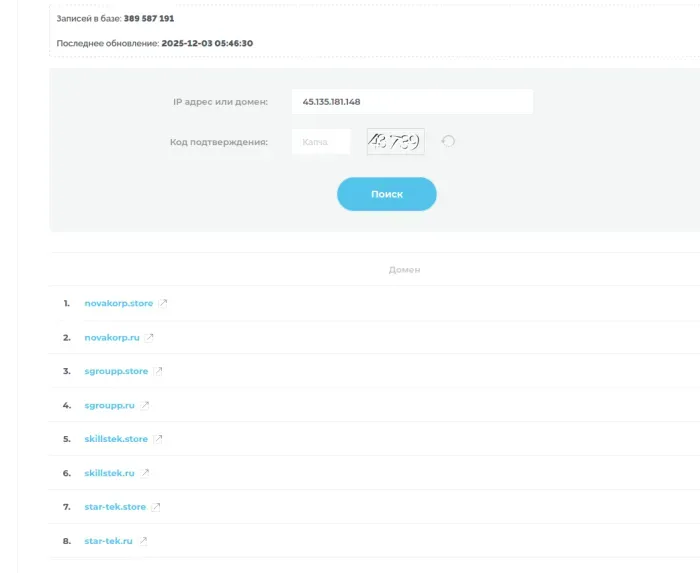Open external link icon beside skillstek.ru

point(144,473)
